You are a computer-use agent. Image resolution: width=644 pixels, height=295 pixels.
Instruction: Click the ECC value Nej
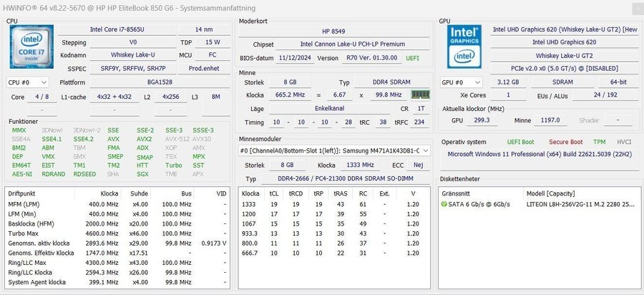click(x=418, y=165)
